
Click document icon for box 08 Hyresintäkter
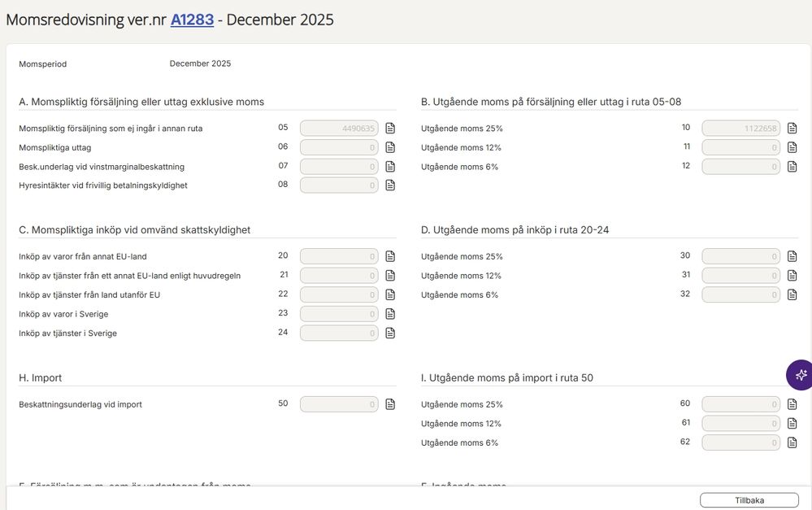click(x=390, y=185)
